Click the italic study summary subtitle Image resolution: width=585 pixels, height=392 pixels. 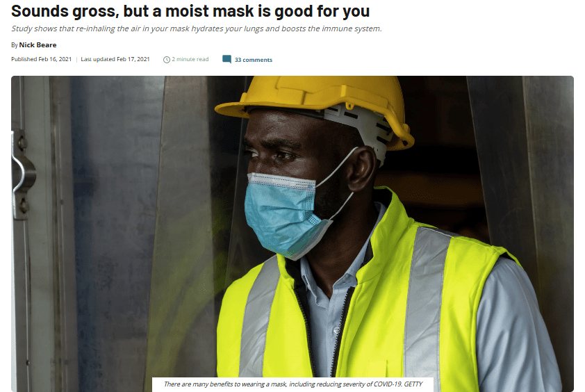[x=196, y=28]
